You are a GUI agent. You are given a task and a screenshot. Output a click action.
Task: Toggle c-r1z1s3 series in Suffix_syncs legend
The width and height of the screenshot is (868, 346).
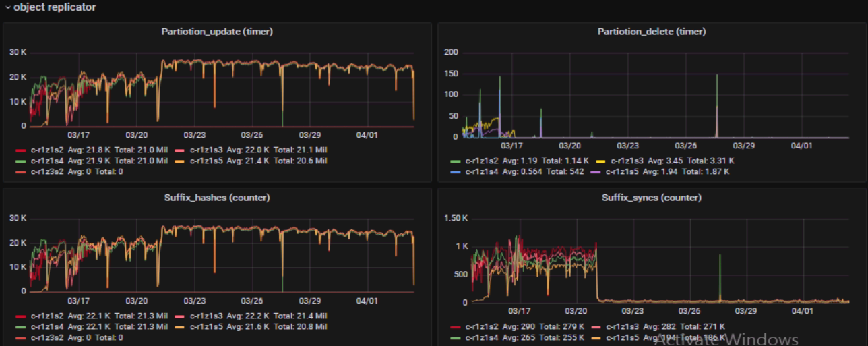point(622,326)
